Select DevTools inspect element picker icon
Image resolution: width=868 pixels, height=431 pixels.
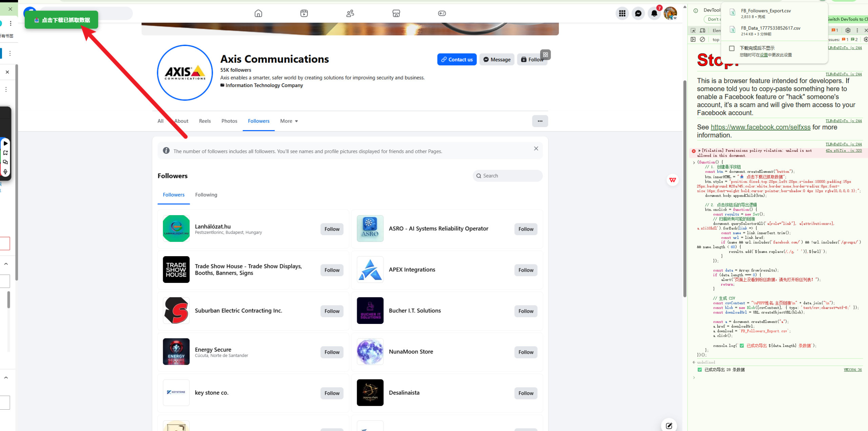[x=693, y=30]
